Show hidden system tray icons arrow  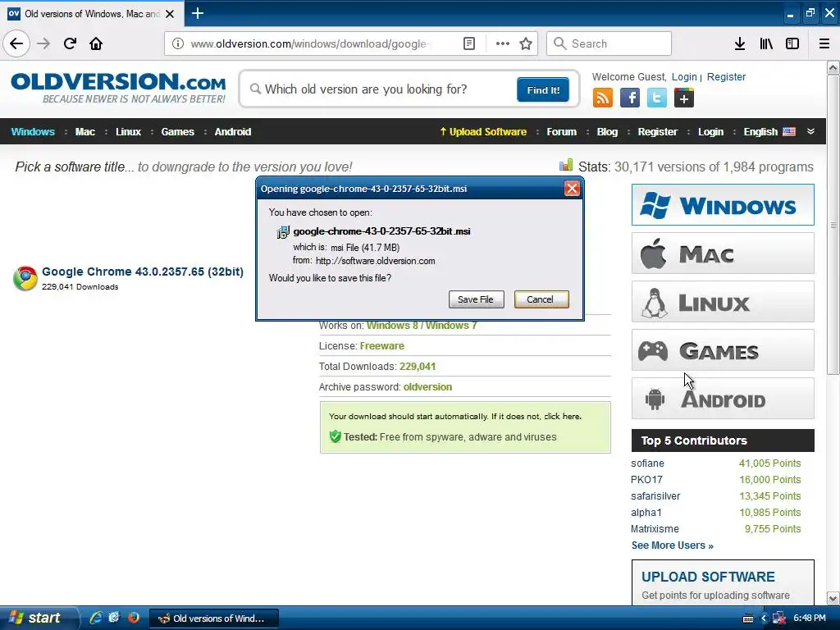764,619
